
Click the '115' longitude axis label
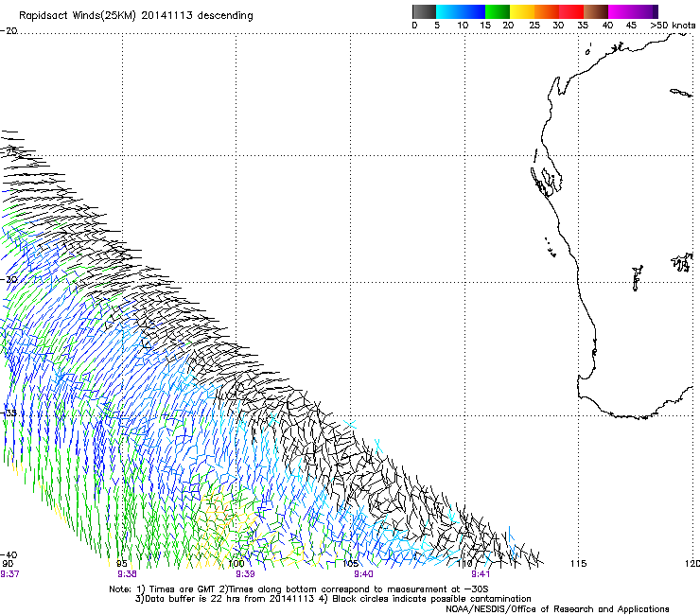pos(578,564)
